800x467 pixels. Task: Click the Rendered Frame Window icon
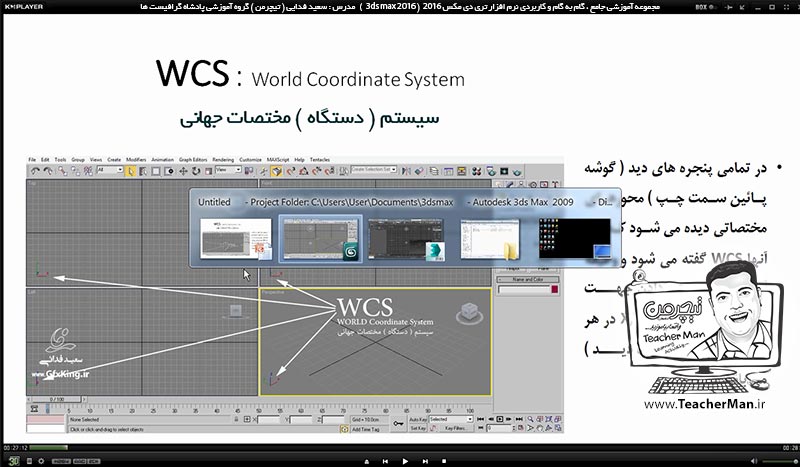504,171
